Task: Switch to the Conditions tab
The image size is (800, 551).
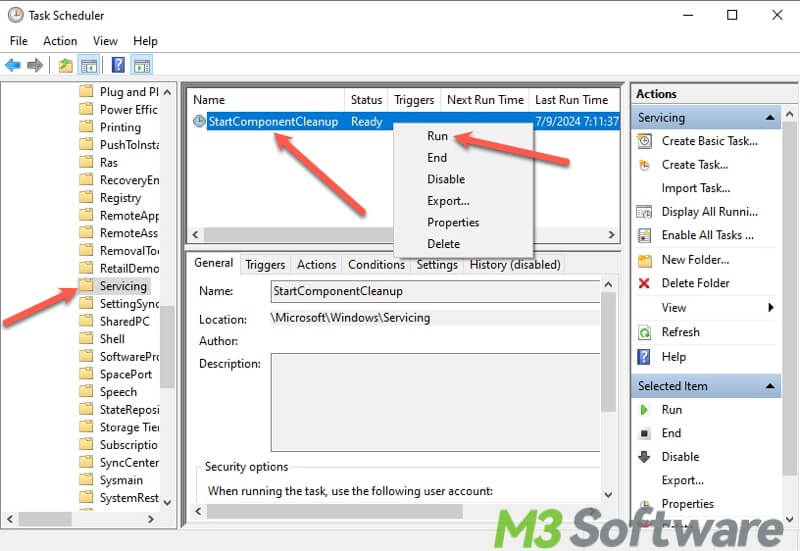Action: click(377, 265)
